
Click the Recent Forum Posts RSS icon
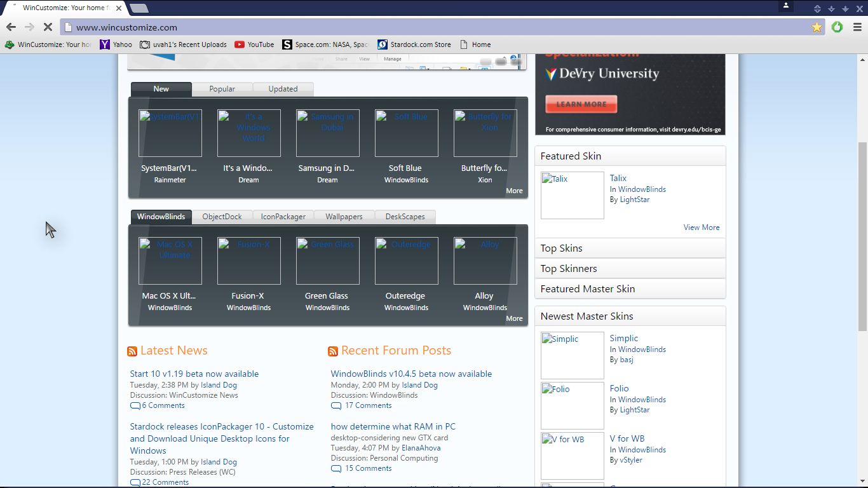[x=333, y=351]
